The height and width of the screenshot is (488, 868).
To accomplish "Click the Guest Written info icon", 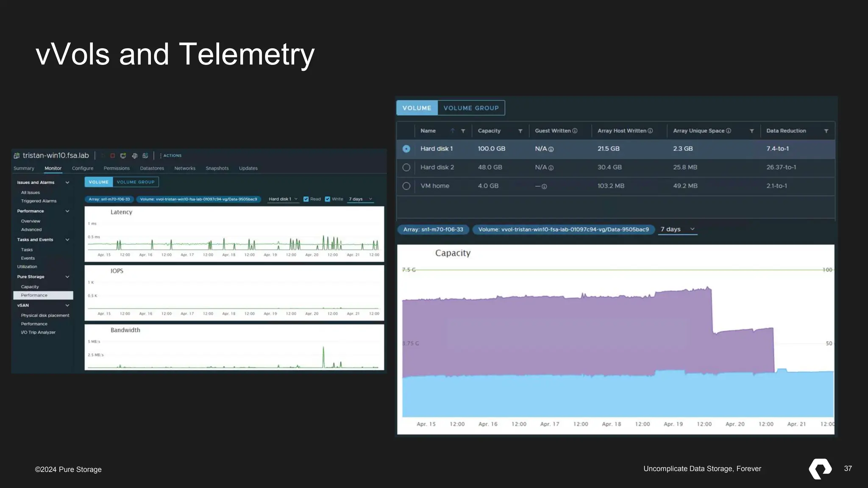I will (575, 131).
